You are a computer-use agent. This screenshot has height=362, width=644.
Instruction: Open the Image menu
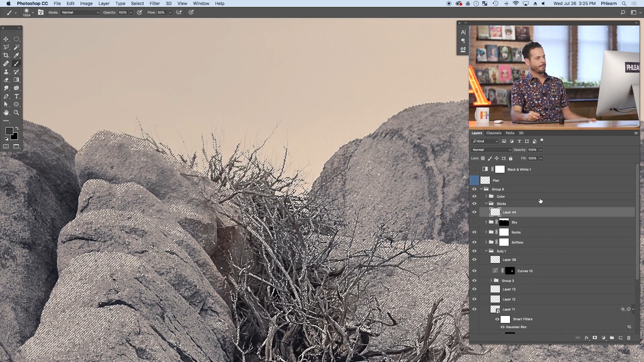pyautogui.click(x=86, y=4)
